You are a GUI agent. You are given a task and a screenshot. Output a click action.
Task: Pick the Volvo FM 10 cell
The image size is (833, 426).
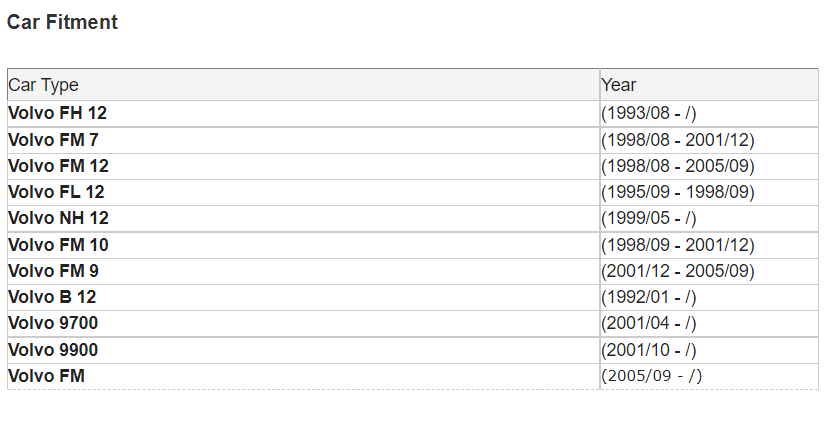(x=303, y=245)
